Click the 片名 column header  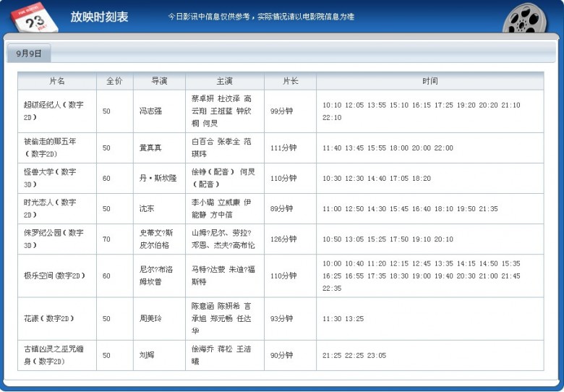(x=57, y=81)
